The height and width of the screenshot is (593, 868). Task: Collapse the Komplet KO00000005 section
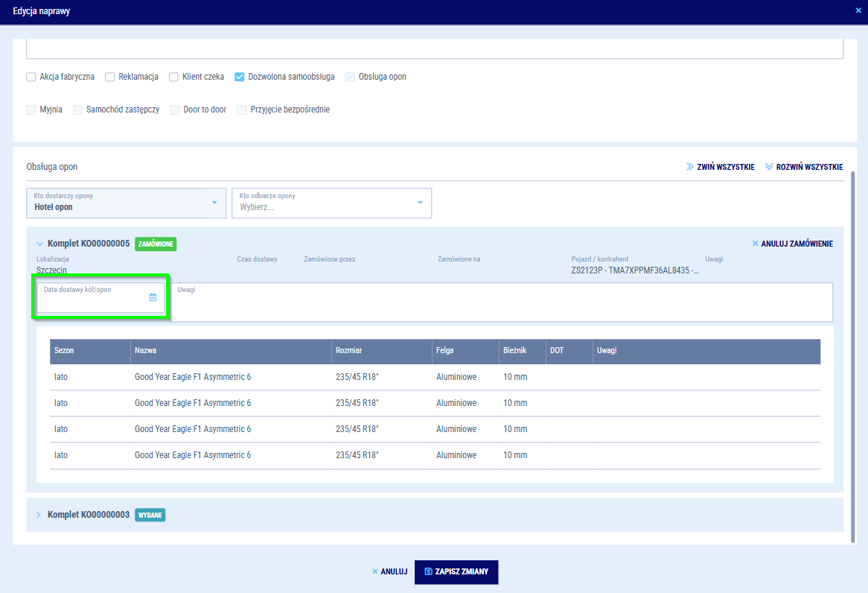pyautogui.click(x=39, y=244)
